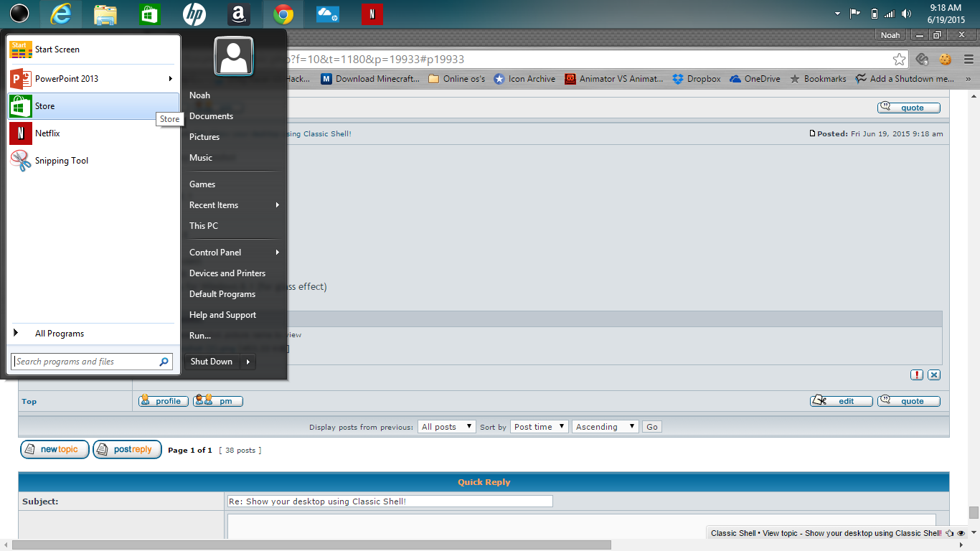Click the pm button
The height and width of the screenshot is (551, 980).
click(218, 401)
